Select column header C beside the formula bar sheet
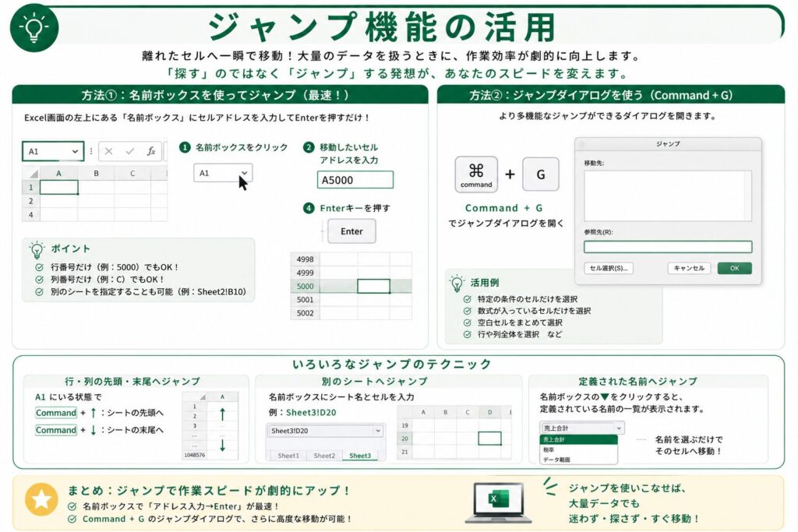Viewport: 798px width, 532px height. pos(132,174)
